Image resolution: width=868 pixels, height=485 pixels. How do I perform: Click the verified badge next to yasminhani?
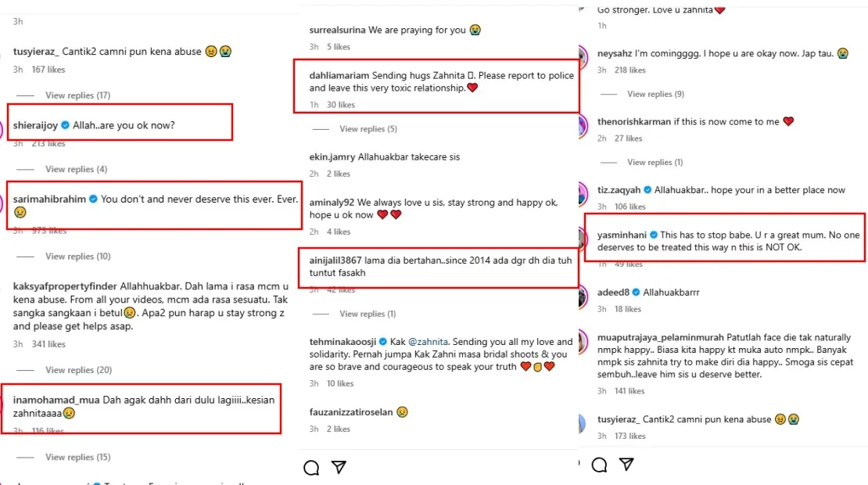(652, 235)
